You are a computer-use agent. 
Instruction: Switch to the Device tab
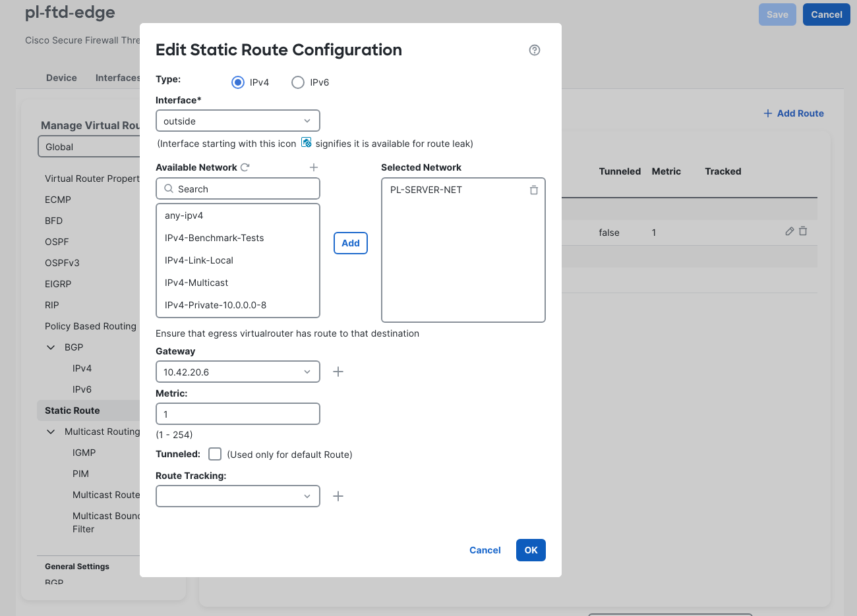pos(61,78)
